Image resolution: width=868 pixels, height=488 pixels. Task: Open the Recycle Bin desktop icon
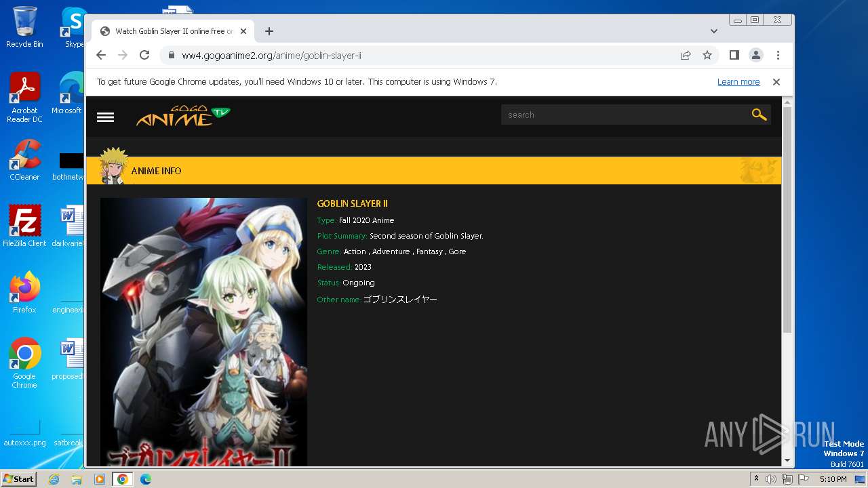[24, 27]
